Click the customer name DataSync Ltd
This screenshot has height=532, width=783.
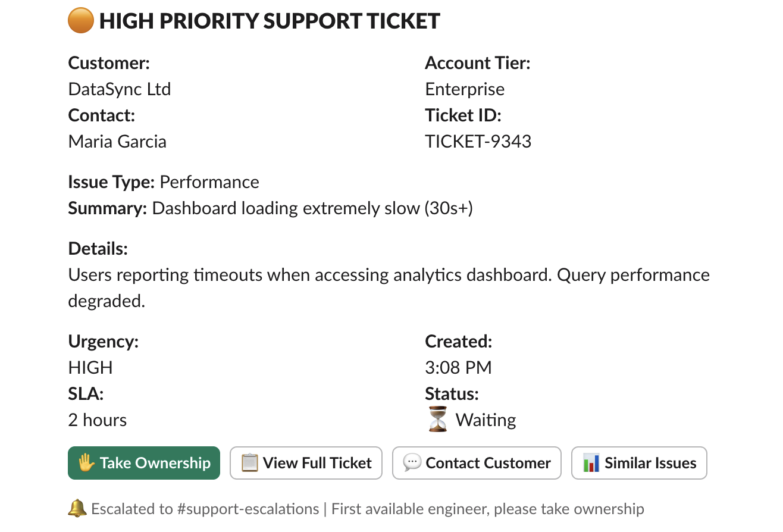(119, 89)
